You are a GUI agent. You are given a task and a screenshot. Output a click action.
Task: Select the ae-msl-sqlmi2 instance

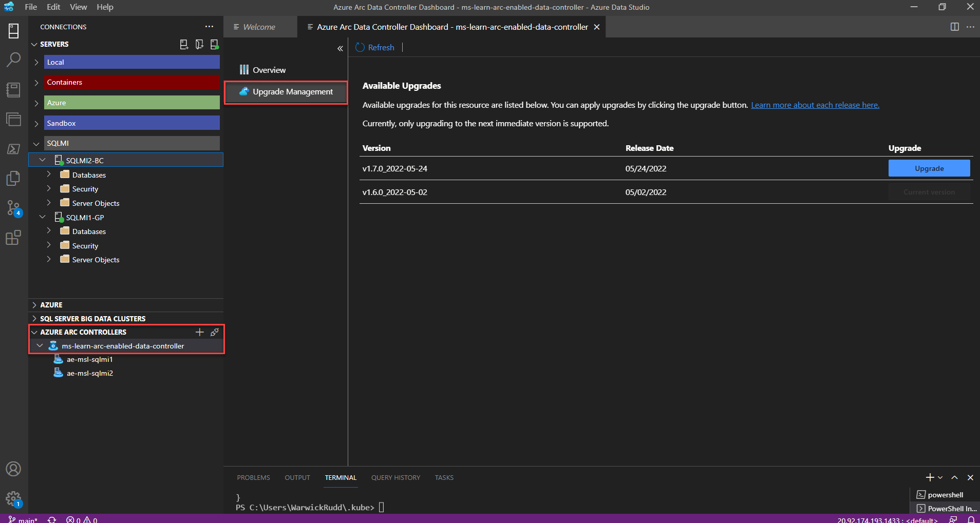[89, 373]
